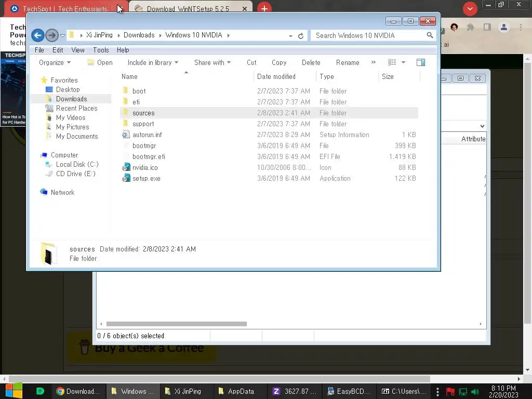Image resolution: width=532 pixels, height=399 pixels.
Task: Click the Windows Start button
Action: tap(14, 391)
